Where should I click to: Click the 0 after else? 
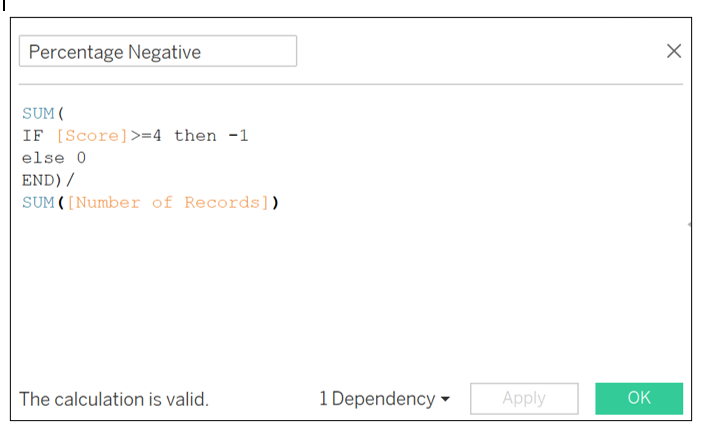point(82,158)
